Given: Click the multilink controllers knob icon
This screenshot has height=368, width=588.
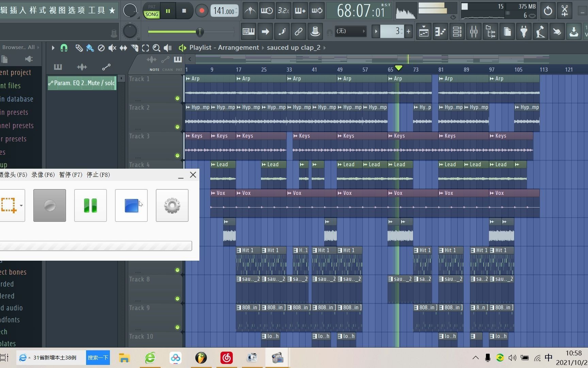Looking at the screenshot, I should coord(315,32).
